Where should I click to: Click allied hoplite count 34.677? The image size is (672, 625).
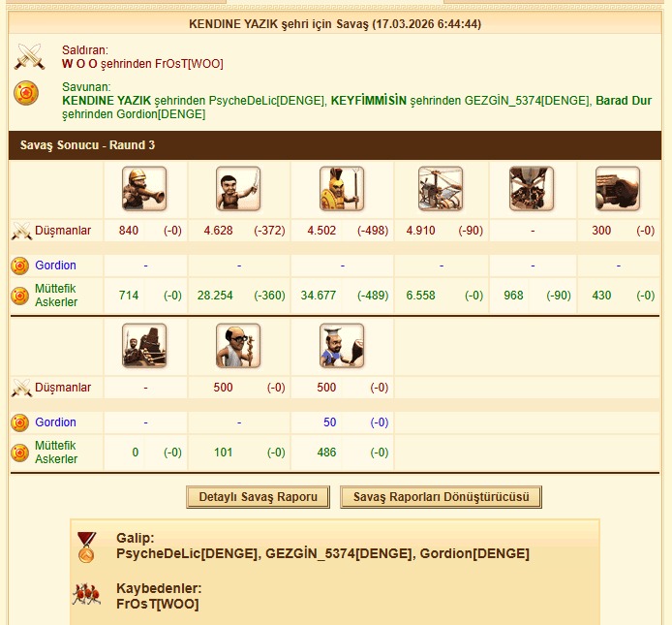(319, 296)
